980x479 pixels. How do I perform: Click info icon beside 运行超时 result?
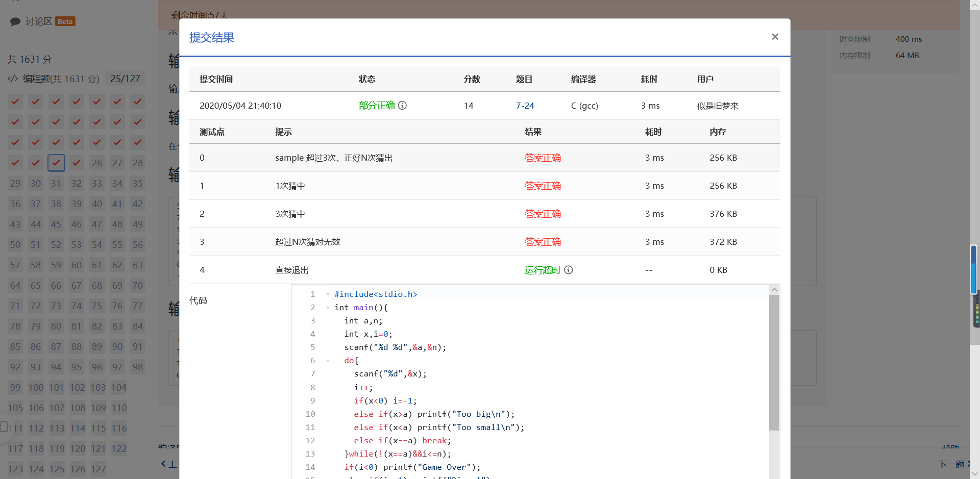pos(569,270)
